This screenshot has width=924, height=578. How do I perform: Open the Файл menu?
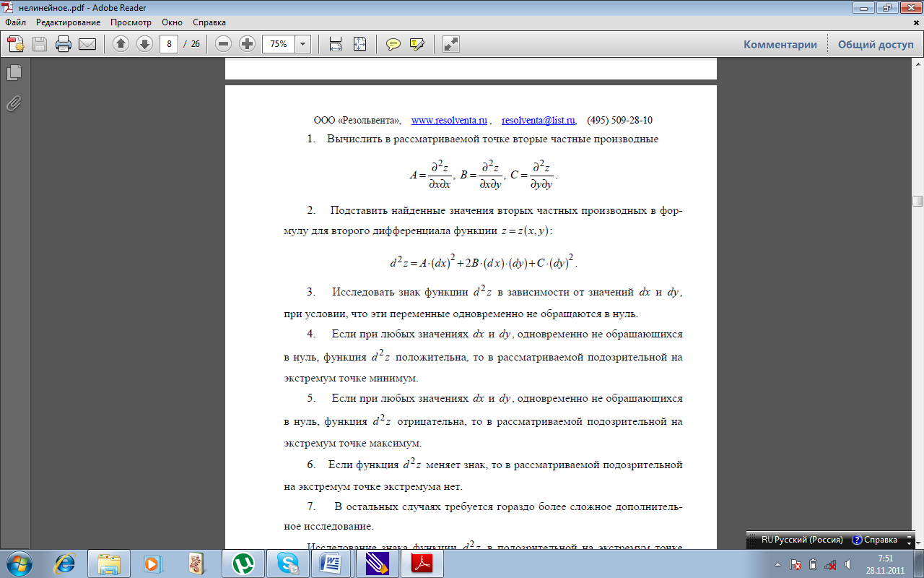(15, 22)
